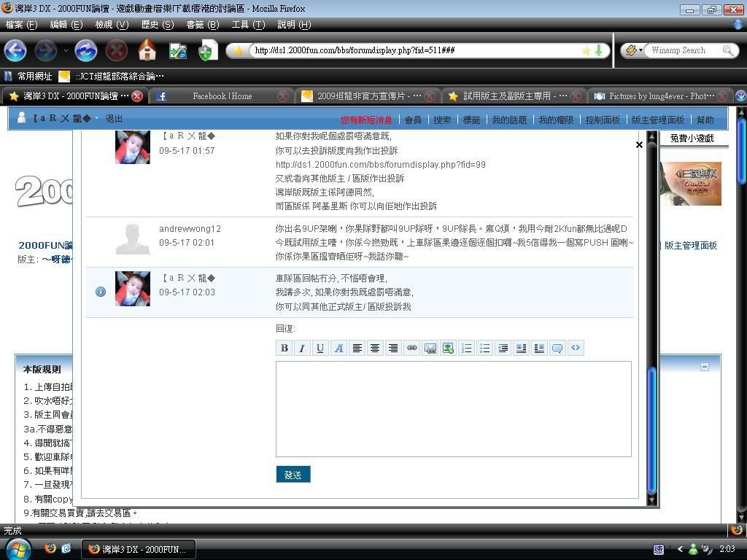
Task: Click the insert hyperlink icon
Action: click(x=411, y=349)
